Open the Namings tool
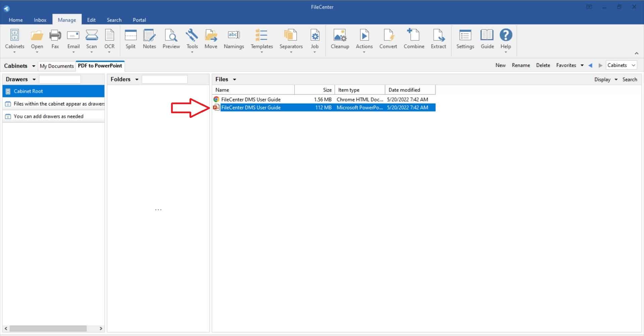 [x=234, y=40]
